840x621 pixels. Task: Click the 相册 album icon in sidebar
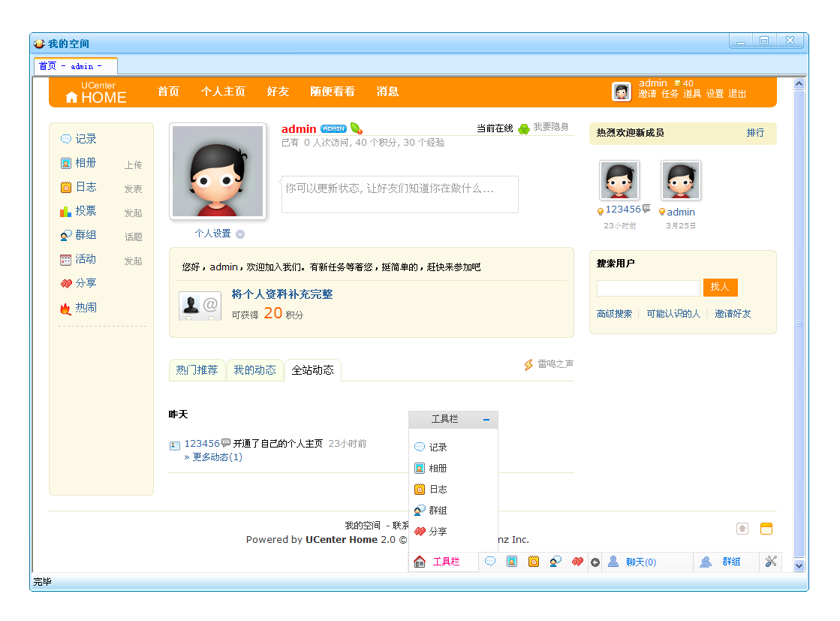66,164
